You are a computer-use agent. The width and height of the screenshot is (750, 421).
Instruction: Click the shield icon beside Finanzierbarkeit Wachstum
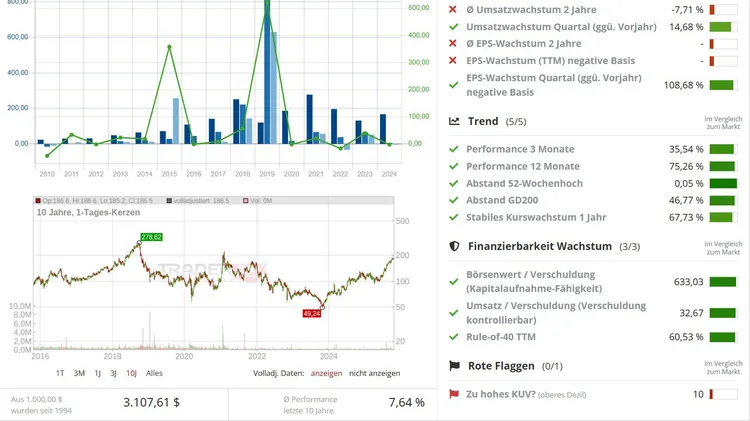454,245
